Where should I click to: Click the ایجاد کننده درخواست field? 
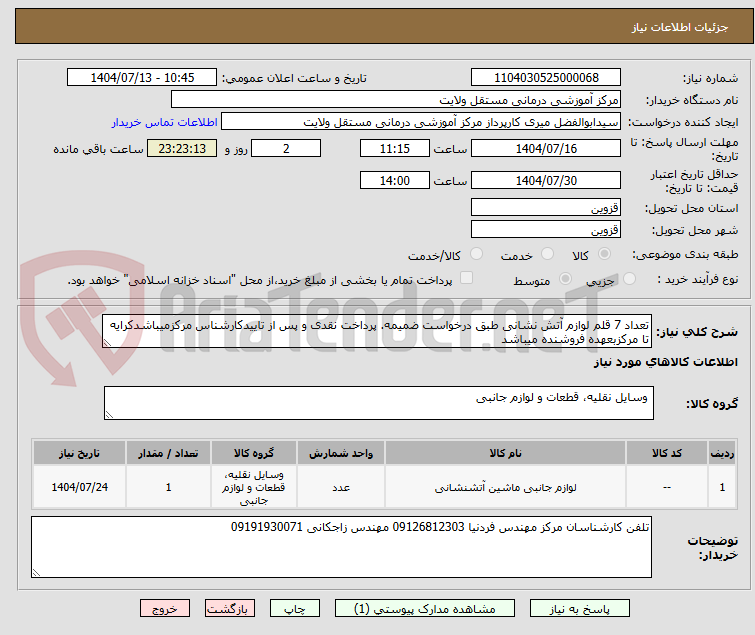tap(421, 122)
